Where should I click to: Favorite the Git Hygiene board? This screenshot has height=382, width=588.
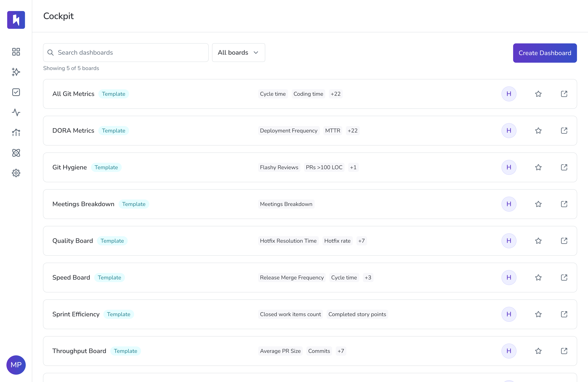tap(538, 167)
